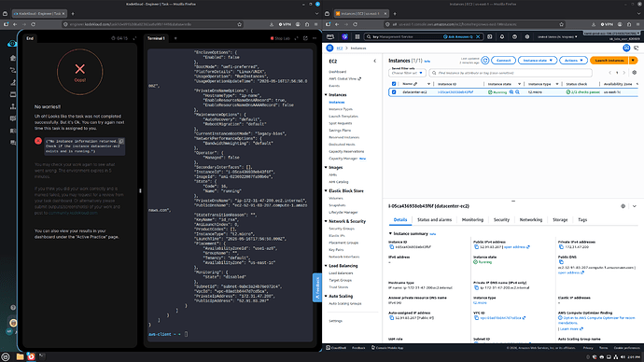Open the Choose filter set dropdown

407,73
